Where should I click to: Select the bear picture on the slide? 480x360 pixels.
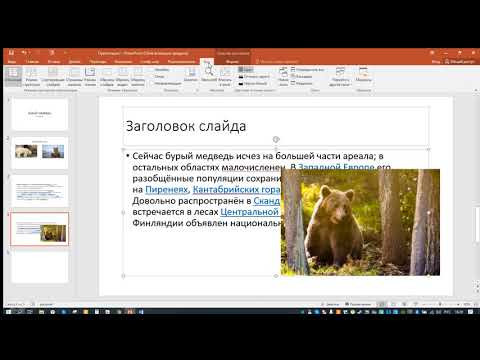click(x=360, y=222)
